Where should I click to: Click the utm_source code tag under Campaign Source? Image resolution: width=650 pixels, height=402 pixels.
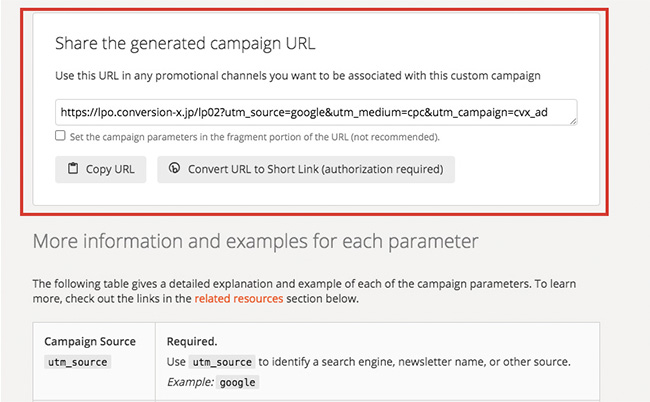pos(76,361)
